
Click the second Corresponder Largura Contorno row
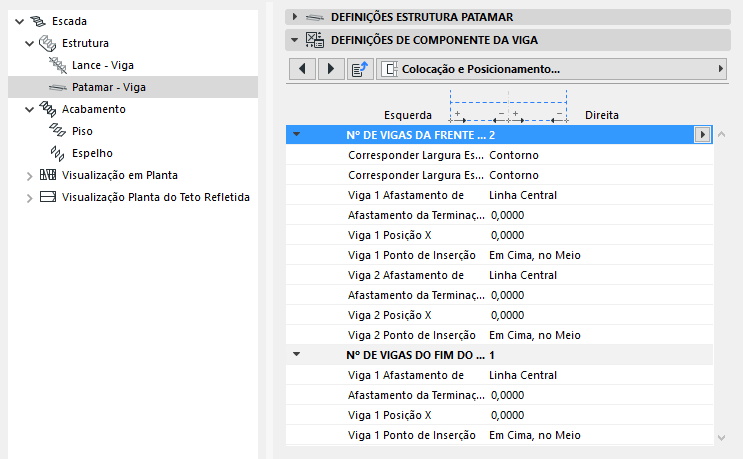[x=499, y=175]
